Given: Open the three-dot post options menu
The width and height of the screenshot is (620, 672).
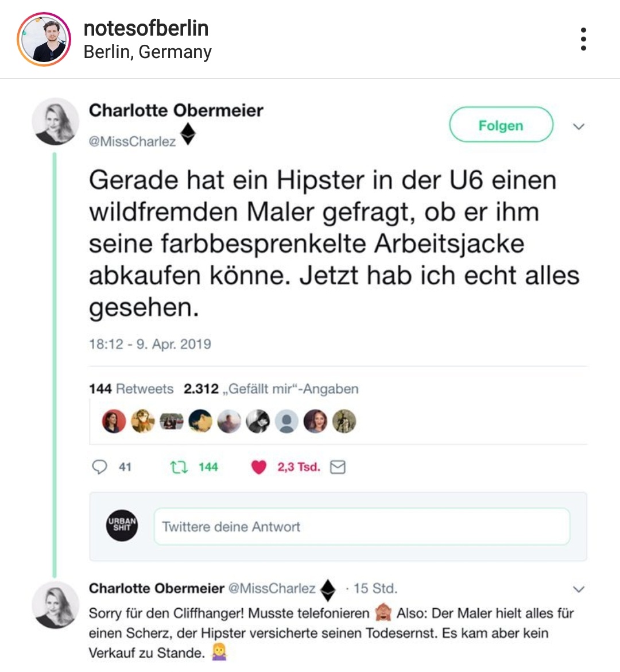Looking at the screenshot, I should (583, 39).
